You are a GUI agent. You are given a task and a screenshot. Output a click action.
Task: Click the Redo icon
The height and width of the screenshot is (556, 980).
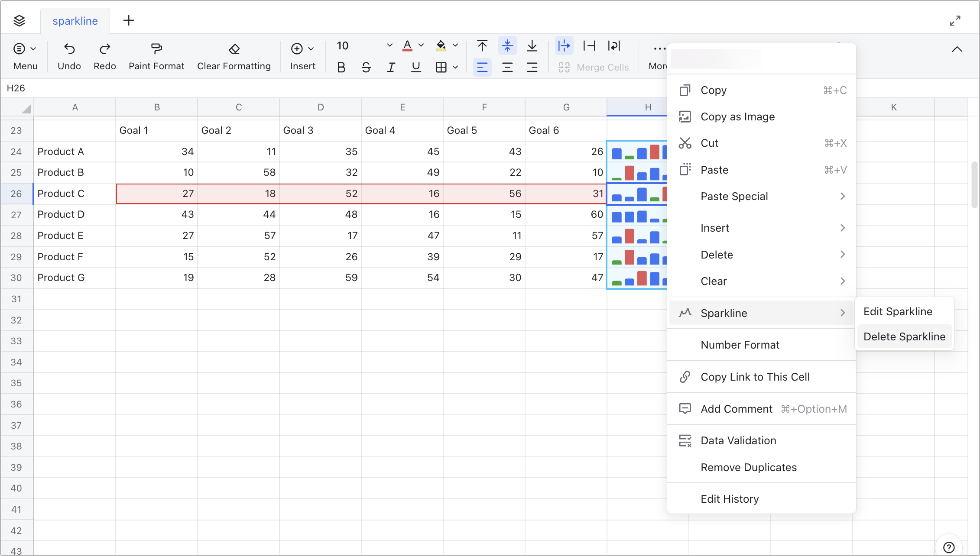tap(104, 48)
